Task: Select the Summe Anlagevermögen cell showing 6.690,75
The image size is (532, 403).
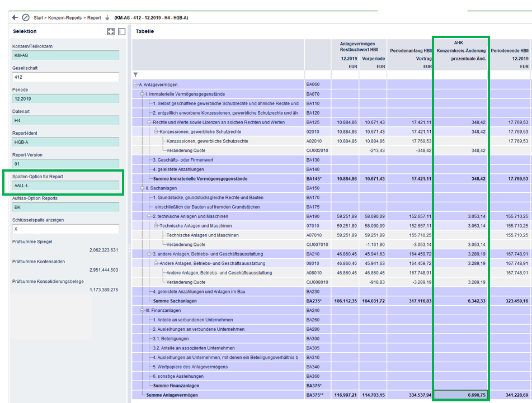Action: [x=461, y=395]
